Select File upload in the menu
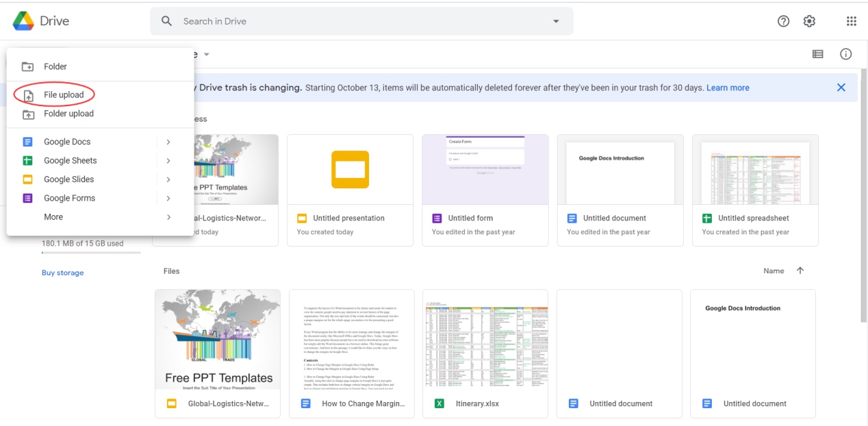 pos(101,95)
